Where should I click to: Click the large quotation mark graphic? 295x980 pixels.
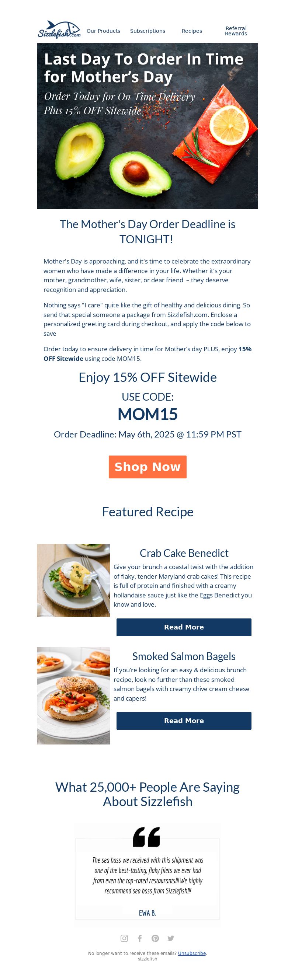point(146,837)
